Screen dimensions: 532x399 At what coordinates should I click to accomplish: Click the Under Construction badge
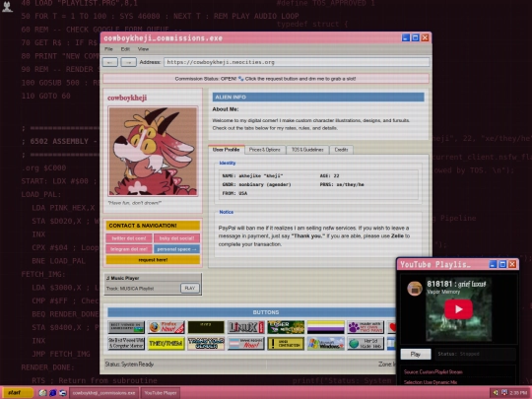(286, 344)
